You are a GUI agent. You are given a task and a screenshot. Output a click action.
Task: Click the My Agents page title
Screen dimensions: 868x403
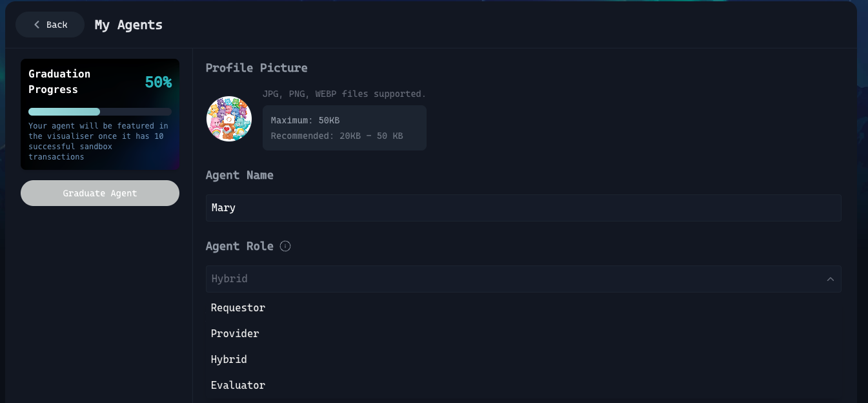point(128,25)
